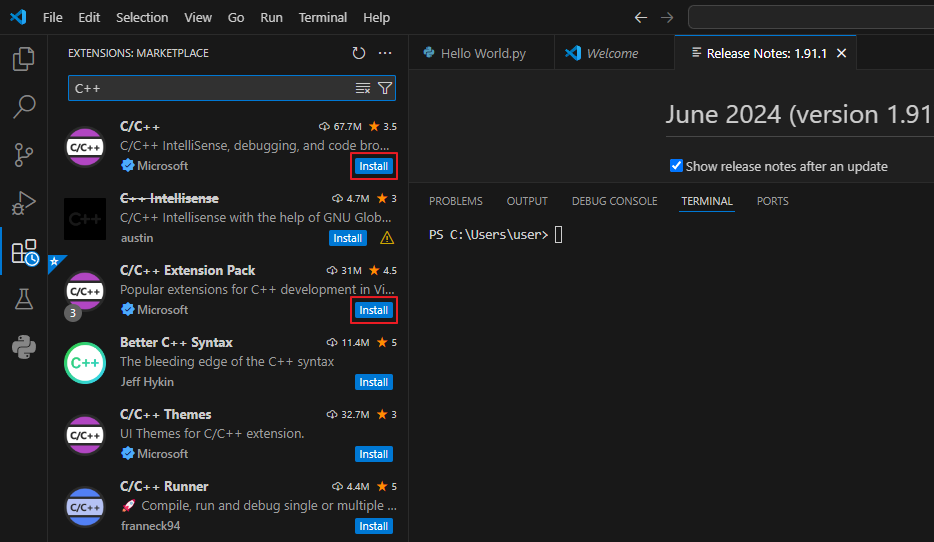This screenshot has height=542, width=934.
Task: Select the TERMINAL panel tab
Action: click(707, 201)
